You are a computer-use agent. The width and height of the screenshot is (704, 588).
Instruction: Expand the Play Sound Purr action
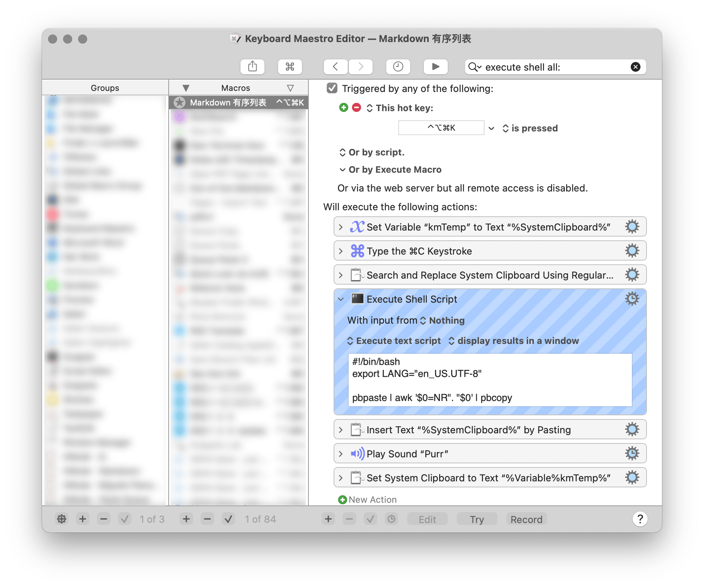[x=341, y=454]
